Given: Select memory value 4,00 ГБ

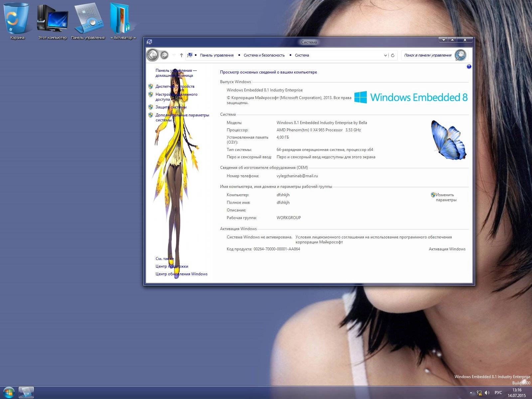Looking at the screenshot, I should click(283, 137).
